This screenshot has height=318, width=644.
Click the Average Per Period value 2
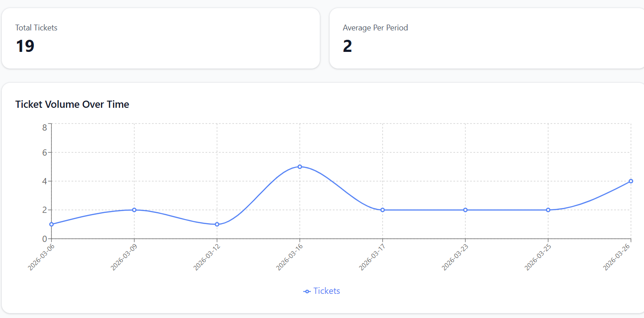(347, 46)
